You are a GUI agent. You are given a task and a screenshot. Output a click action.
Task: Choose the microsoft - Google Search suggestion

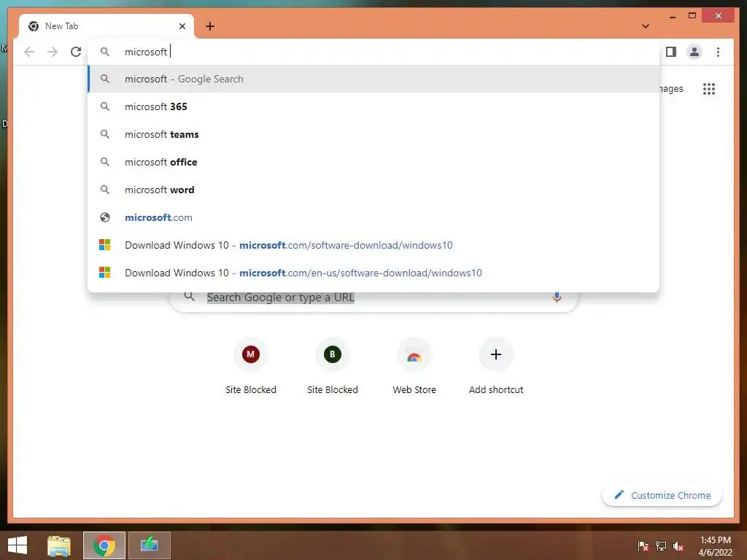[x=374, y=79]
